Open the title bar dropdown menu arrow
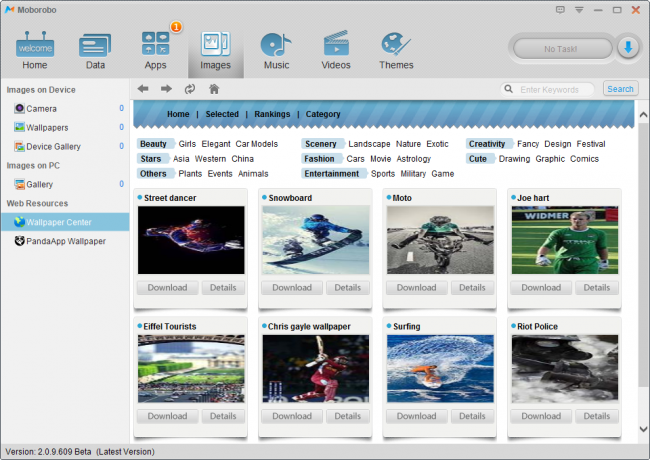Image resolution: width=650 pixels, height=460 pixels. [579, 9]
